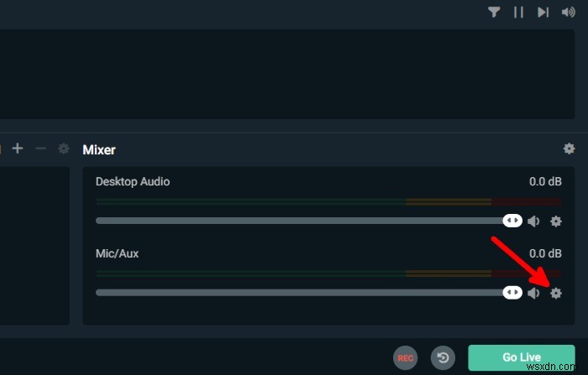Click the Mic/Aux level meter
This screenshot has width=588, height=375.
328,273
